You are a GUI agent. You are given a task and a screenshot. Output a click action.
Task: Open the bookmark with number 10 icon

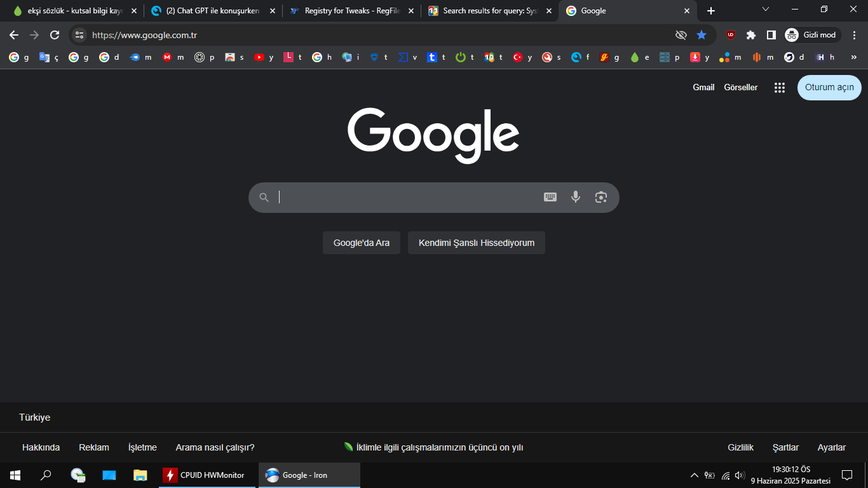coord(494,57)
